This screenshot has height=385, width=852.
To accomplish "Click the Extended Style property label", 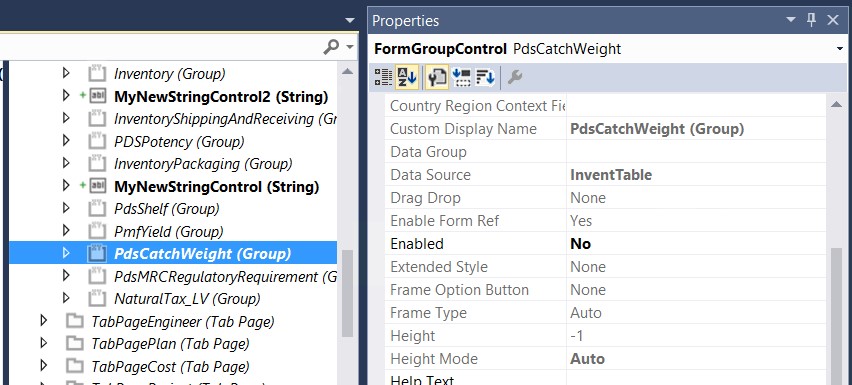I will point(439,267).
